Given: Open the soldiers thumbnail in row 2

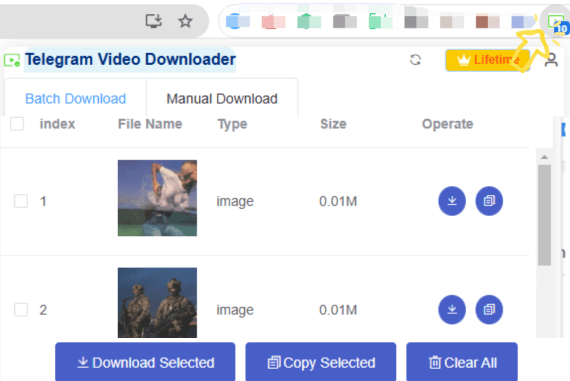Looking at the screenshot, I should coord(157,303).
